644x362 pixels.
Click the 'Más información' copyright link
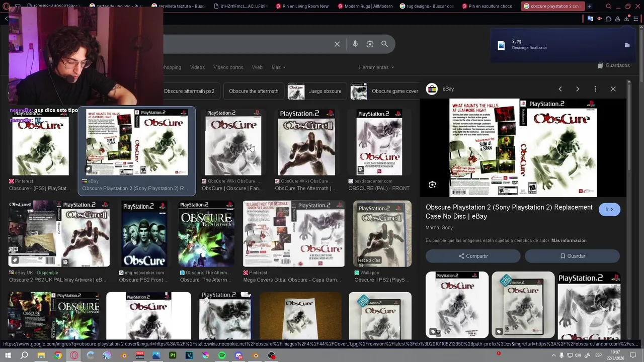pos(569,241)
